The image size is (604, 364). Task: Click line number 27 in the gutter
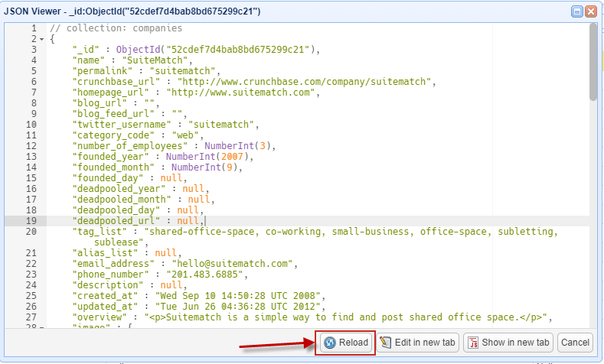tap(31, 317)
